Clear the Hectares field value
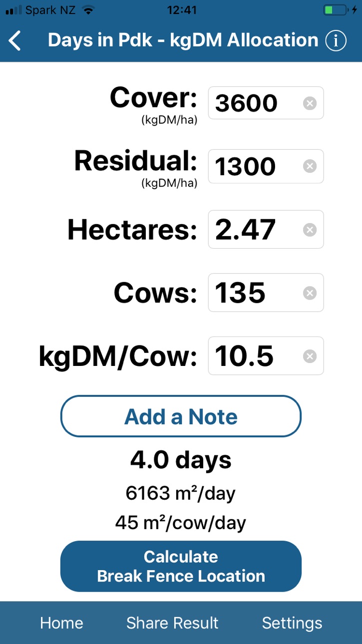The image size is (362, 644). [x=310, y=230]
